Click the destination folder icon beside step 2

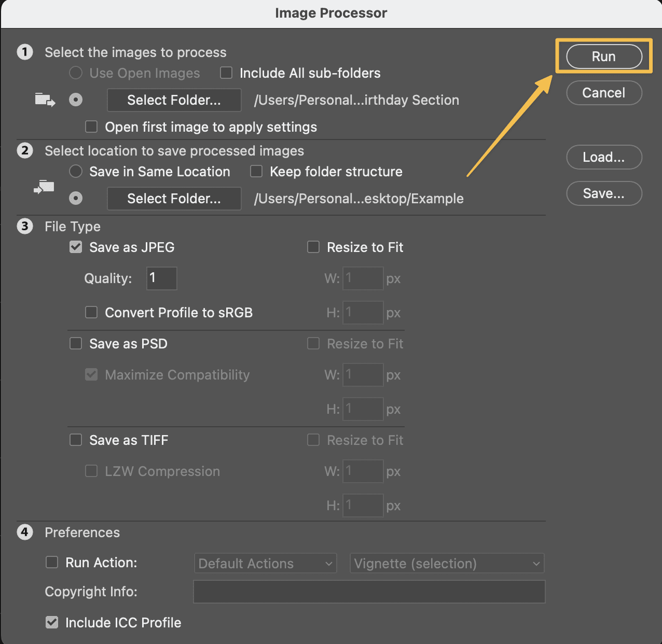(x=44, y=187)
